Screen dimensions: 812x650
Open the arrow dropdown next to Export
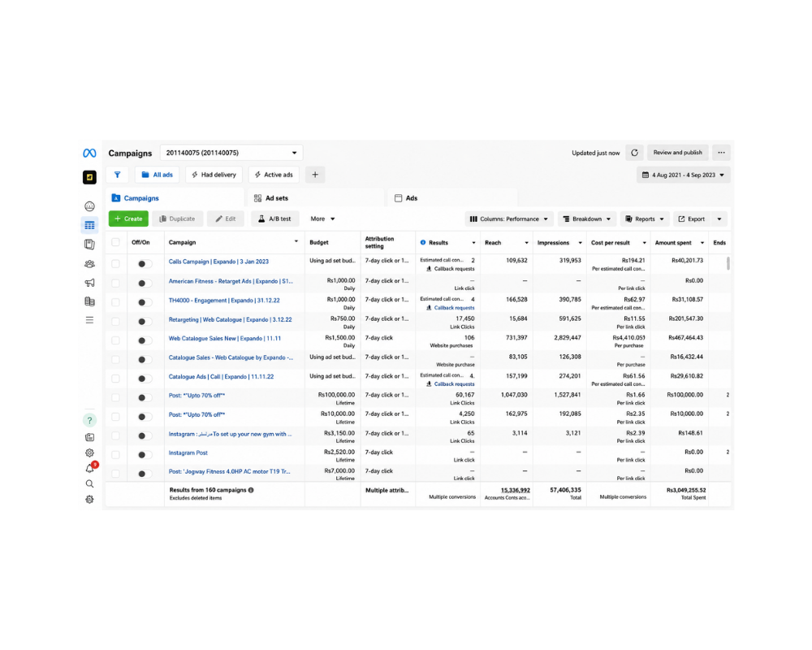(719, 219)
